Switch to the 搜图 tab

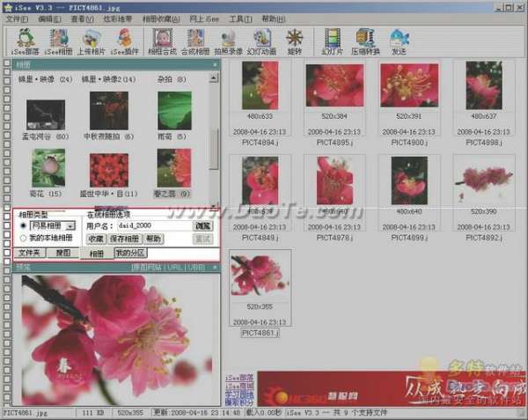[x=63, y=253]
